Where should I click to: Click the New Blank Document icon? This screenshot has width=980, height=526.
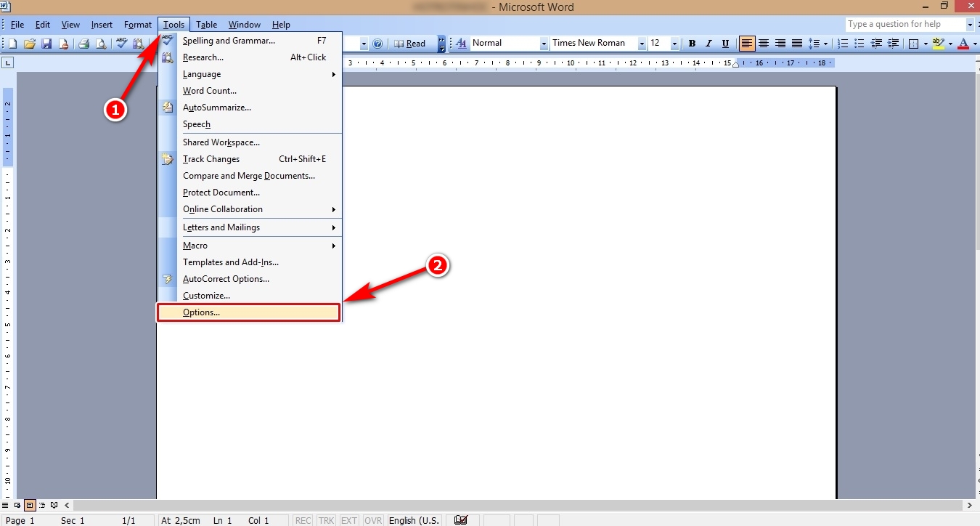(x=13, y=44)
